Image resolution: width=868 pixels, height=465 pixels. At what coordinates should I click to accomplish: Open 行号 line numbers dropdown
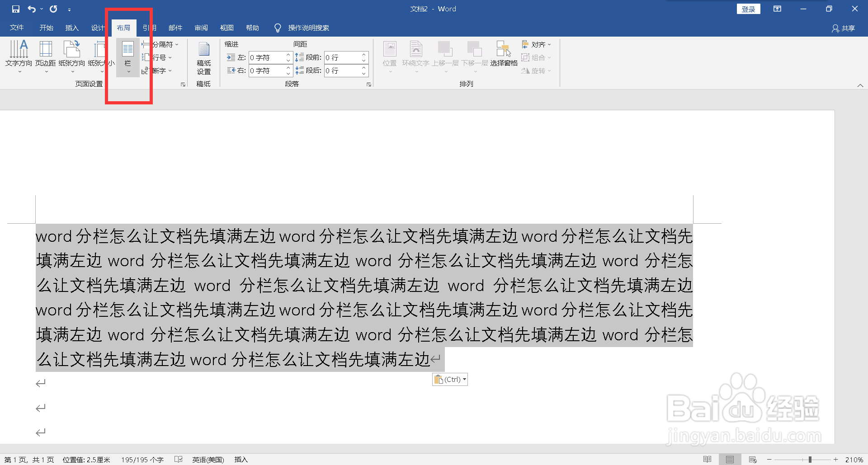157,57
